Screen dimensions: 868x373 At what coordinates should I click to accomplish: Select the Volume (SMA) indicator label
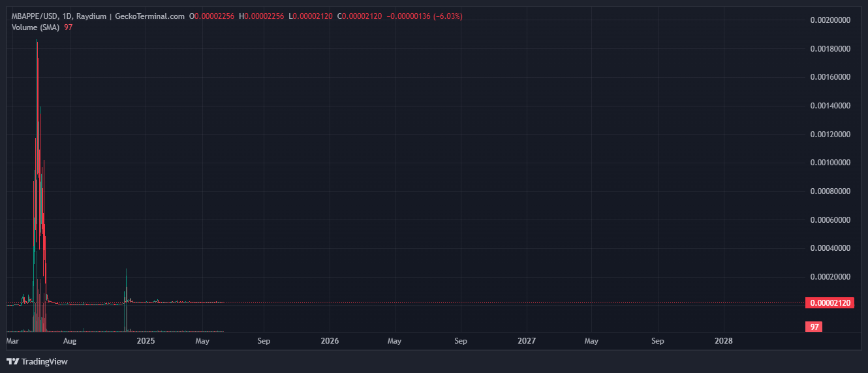36,27
